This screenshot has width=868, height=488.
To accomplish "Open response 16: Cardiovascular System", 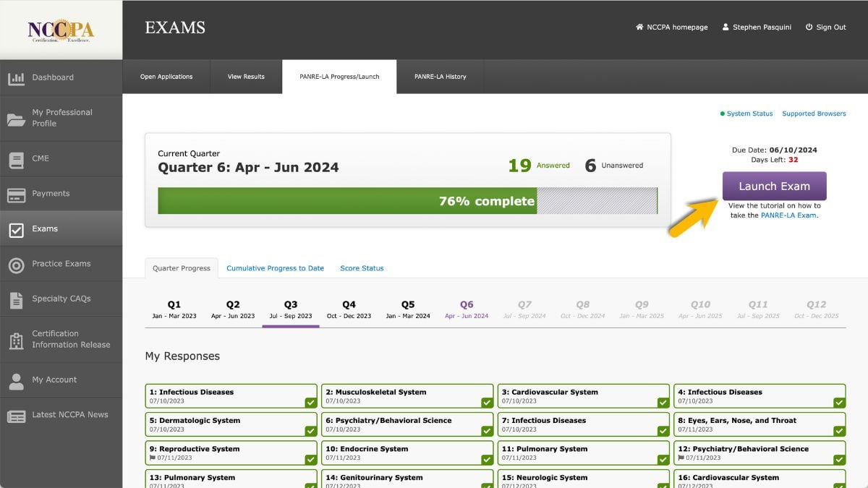I will click(x=760, y=479).
